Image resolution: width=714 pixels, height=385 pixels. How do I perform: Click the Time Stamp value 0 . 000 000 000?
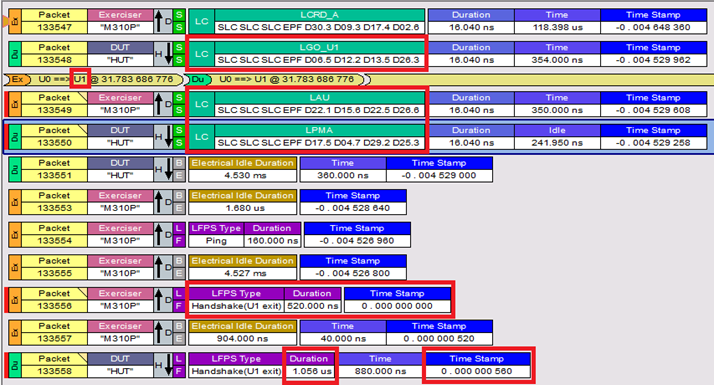(x=397, y=306)
